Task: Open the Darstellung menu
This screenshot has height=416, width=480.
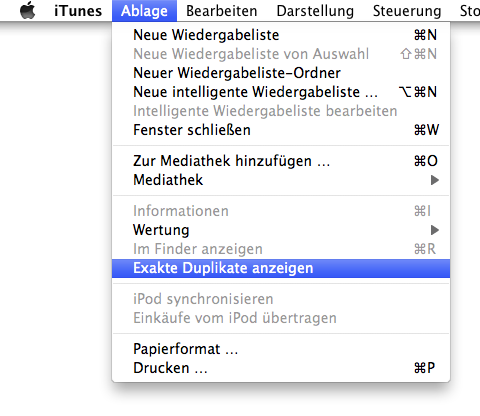Action: [315, 11]
